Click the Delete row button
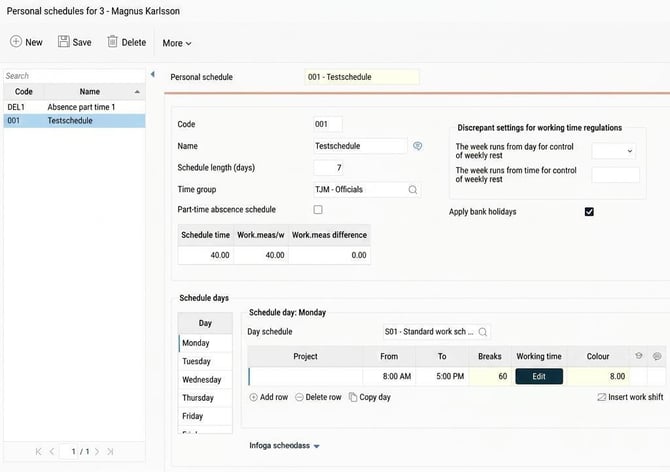 point(318,397)
